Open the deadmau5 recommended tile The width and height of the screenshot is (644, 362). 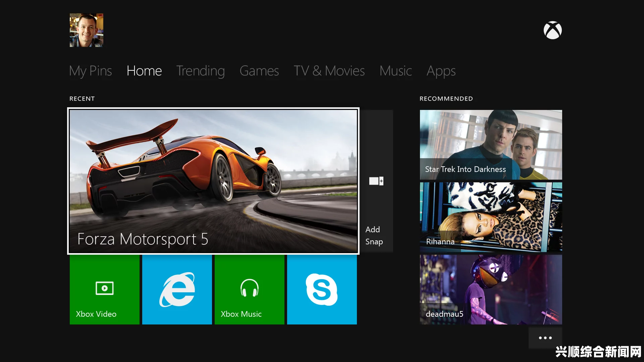point(491,290)
